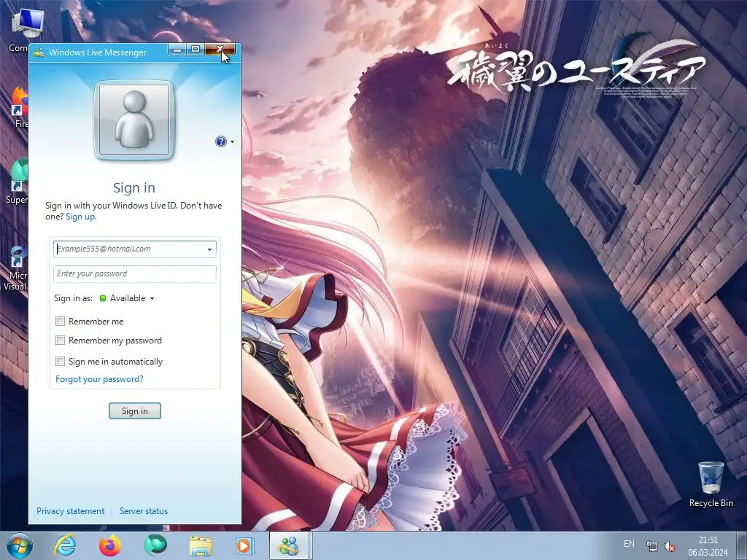Open the network tray icon
The height and width of the screenshot is (560, 747).
pos(651,546)
